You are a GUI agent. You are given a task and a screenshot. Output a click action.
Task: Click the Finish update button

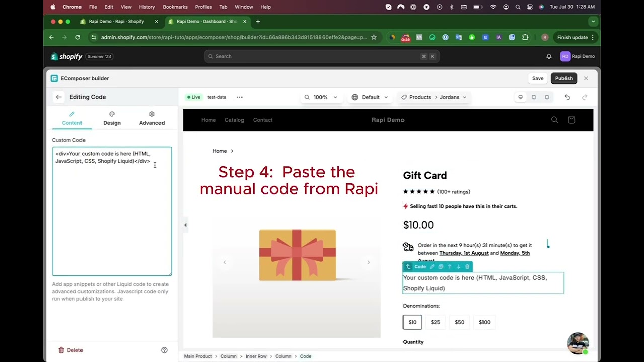coord(576,37)
